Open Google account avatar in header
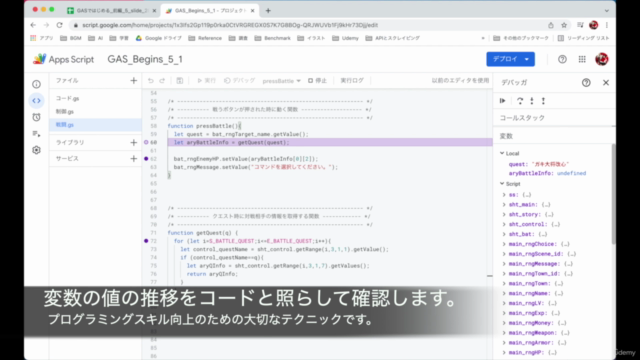 (x=602, y=59)
